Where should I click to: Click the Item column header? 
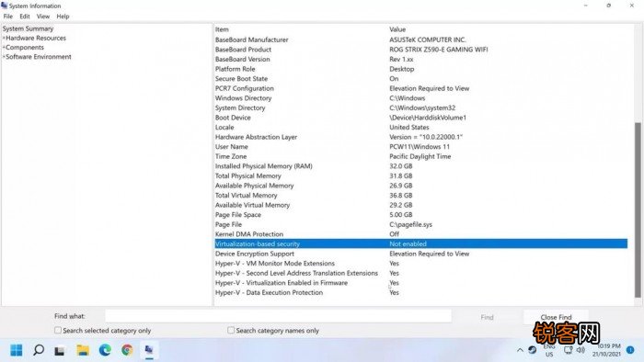[222, 29]
